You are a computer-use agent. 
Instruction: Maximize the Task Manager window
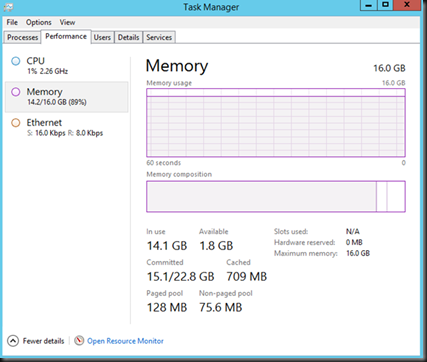385,5
